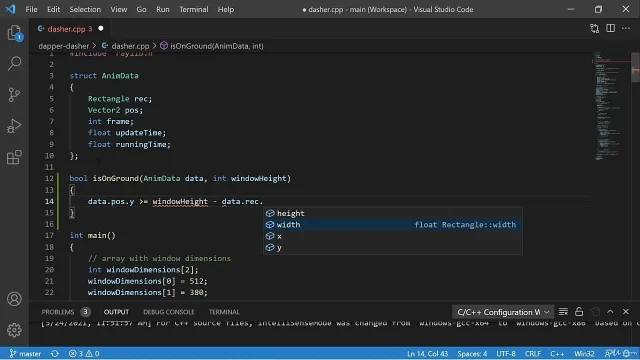Click 'int main()' on line 17

[92, 236]
